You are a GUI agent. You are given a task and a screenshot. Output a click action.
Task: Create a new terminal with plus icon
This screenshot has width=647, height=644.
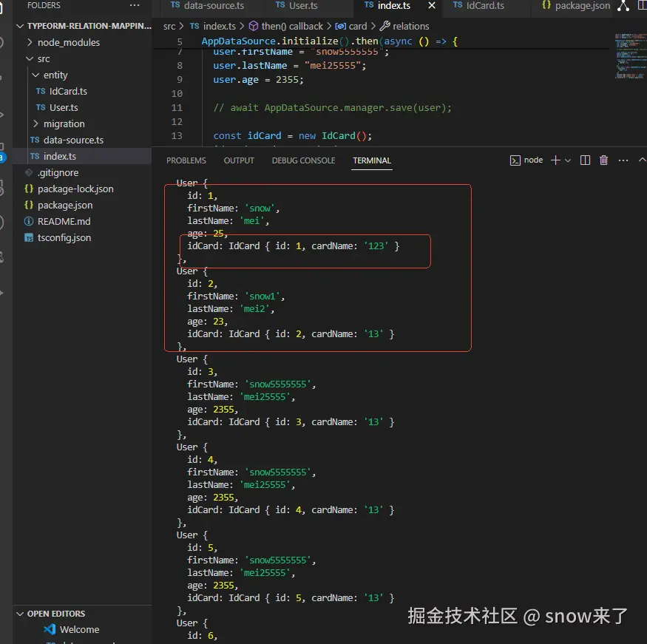(555, 160)
